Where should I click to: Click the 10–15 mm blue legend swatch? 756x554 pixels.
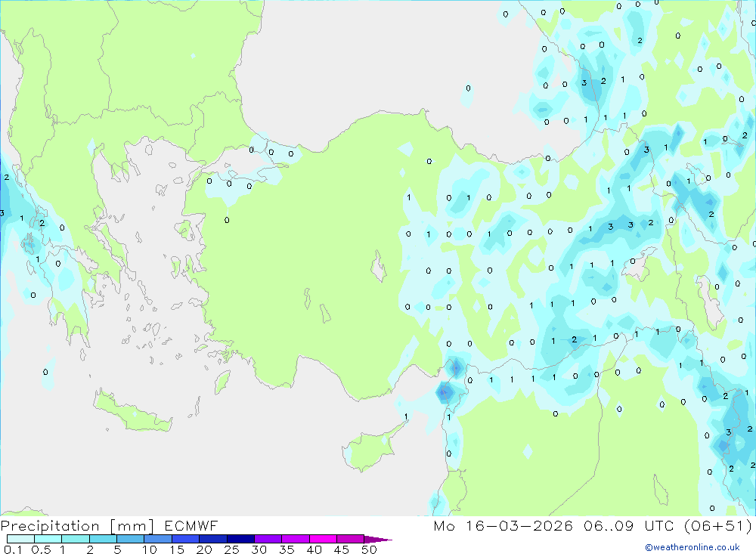point(158,539)
